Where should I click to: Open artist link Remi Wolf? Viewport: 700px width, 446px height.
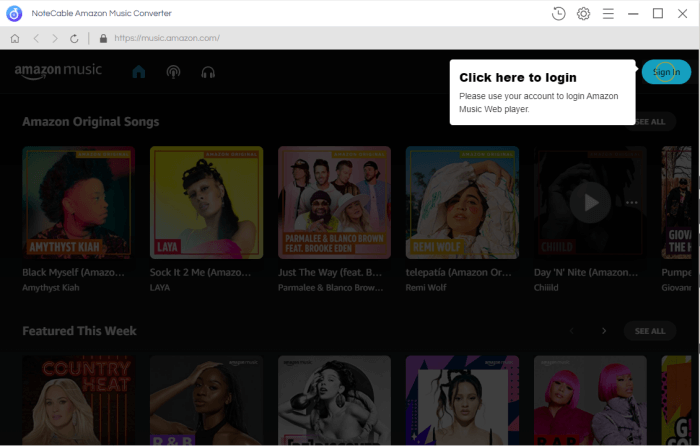pos(426,288)
